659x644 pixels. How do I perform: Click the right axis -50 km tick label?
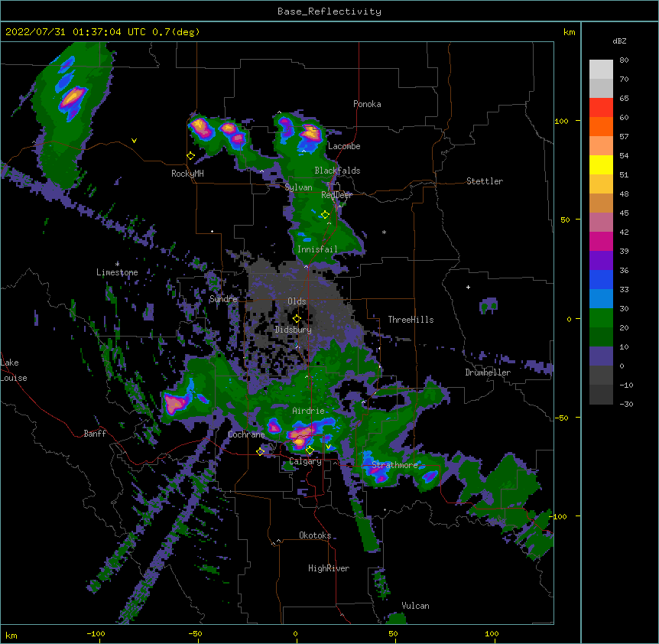561,418
